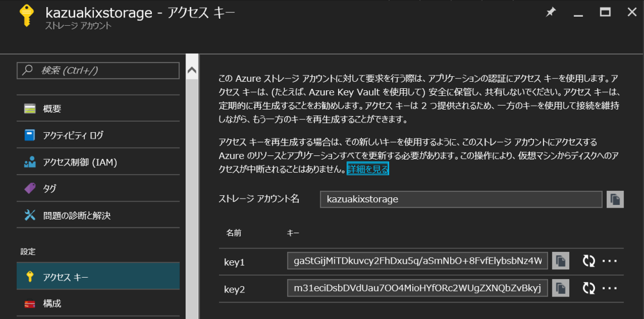Image resolution: width=644 pixels, height=319 pixels.
Task: Open the more options ellipsis for key1
Action: (609, 260)
